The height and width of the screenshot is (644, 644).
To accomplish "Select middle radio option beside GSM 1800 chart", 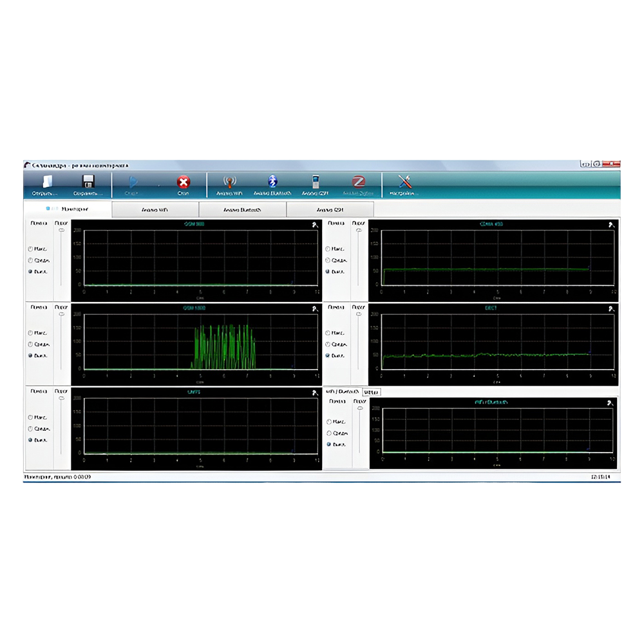I will click(30, 344).
